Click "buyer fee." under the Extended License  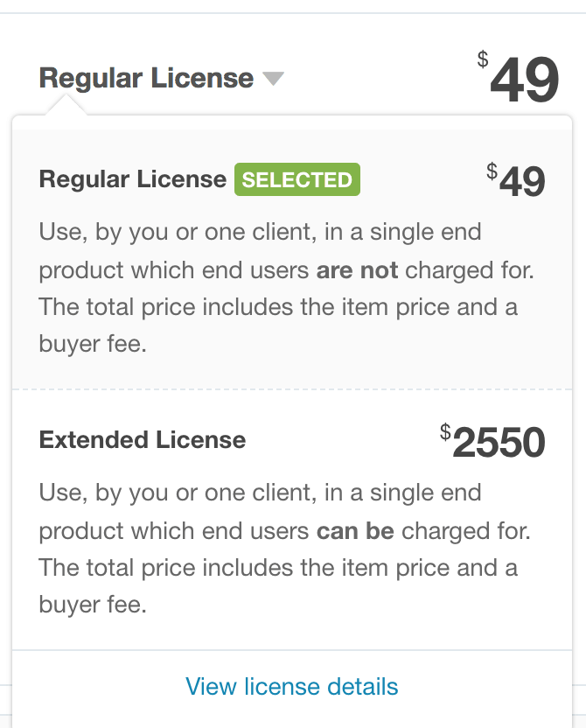(93, 605)
